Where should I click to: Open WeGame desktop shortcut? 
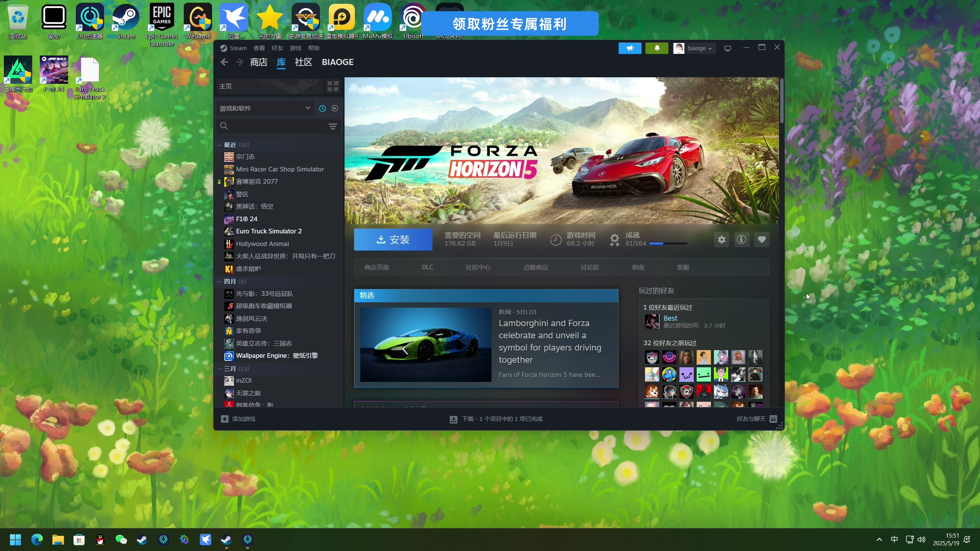click(x=198, y=21)
